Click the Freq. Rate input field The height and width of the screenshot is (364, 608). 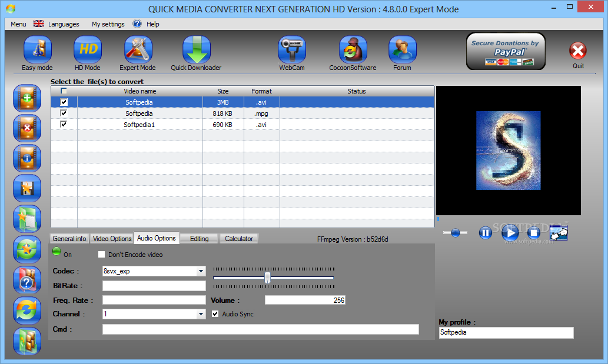154,300
